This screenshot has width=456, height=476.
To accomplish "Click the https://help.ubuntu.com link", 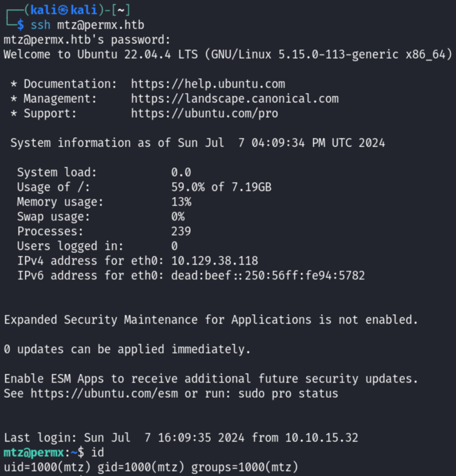I will [x=208, y=84].
